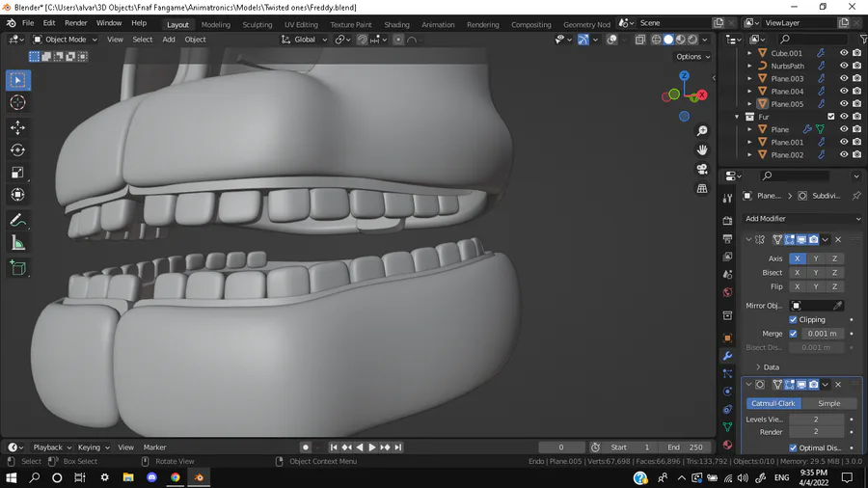Disable rendering of Plane.003
This screenshot has height=488, width=868.
857,78
